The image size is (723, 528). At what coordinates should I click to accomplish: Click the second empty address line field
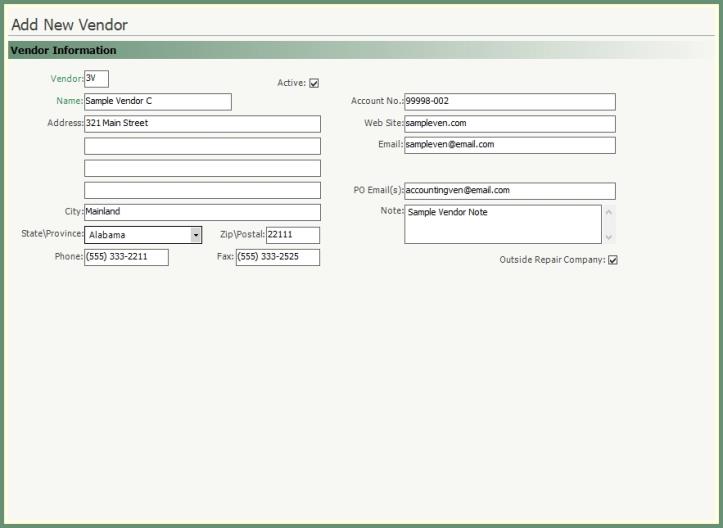coord(202,146)
